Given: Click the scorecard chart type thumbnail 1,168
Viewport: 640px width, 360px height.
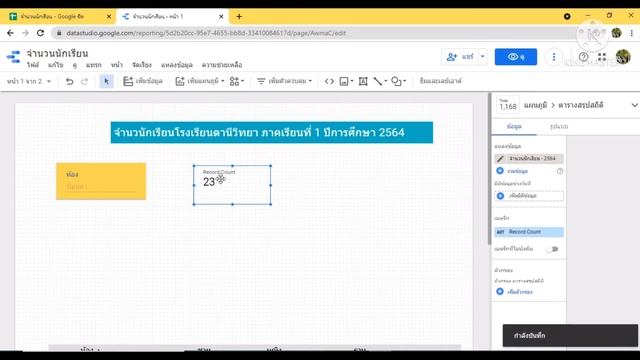Looking at the screenshot, I should point(508,104).
